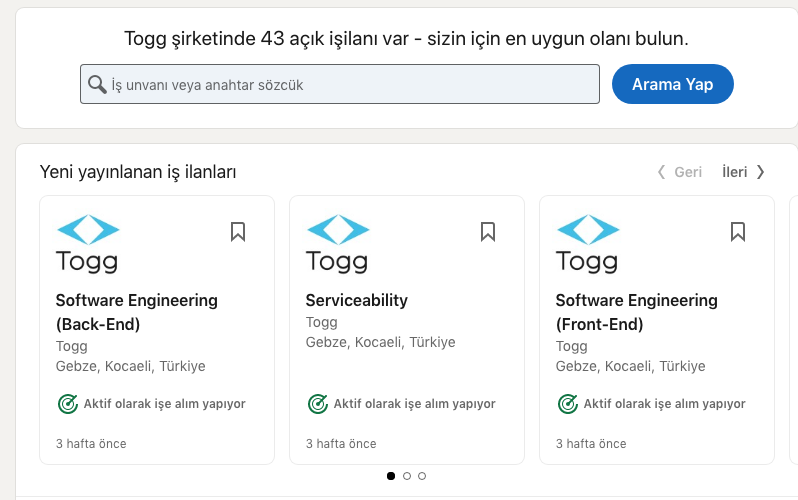
Task: Jump to the second carousel page dot
Action: tap(407, 476)
